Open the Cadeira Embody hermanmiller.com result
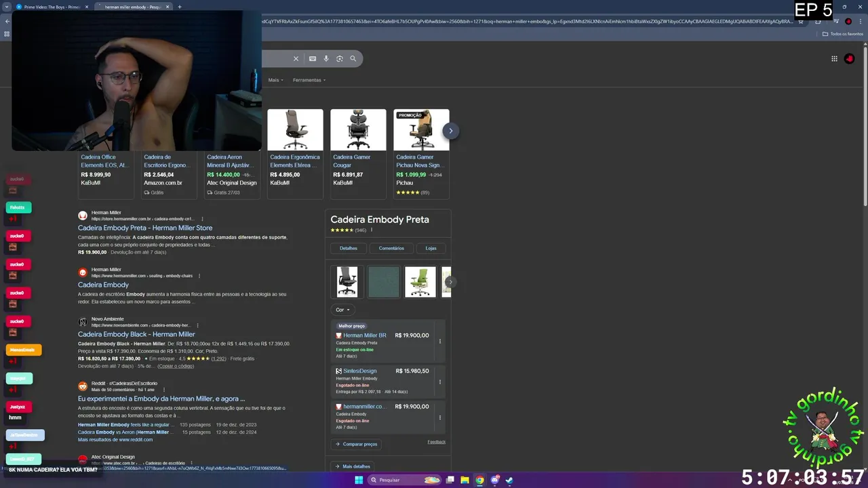868x488 pixels. (103, 285)
